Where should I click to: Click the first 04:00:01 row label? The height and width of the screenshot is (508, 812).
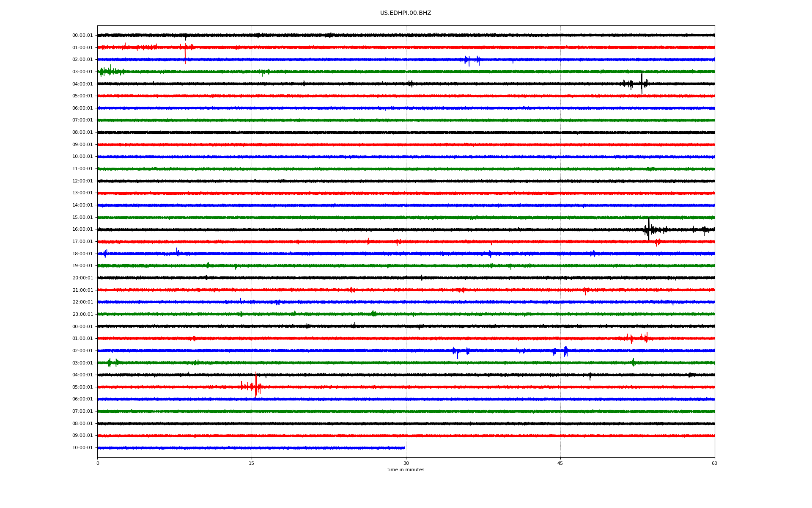82,84
